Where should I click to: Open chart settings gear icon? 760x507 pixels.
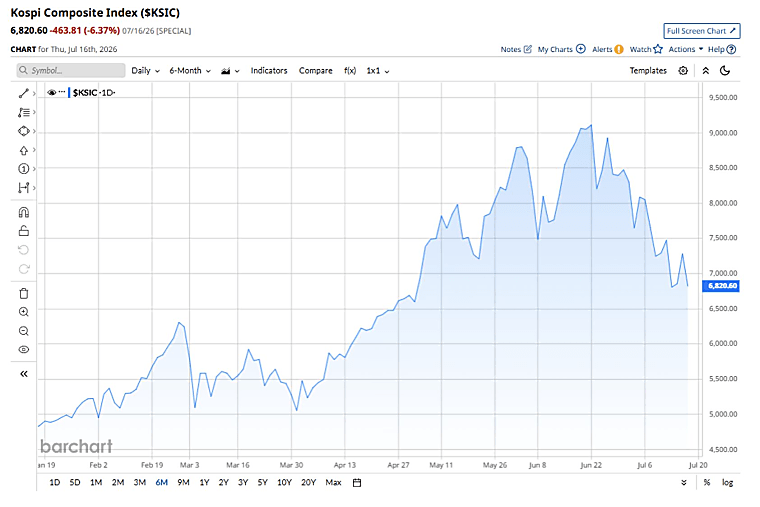[x=683, y=71]
